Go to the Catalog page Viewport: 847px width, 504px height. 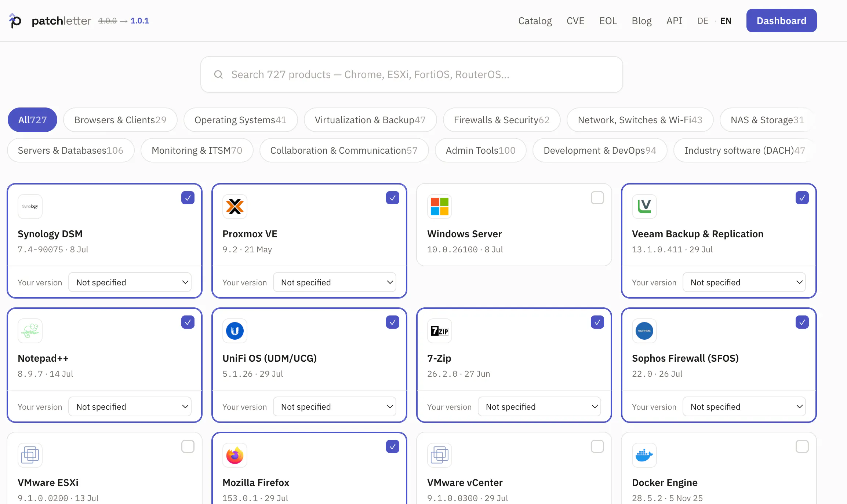tap(535, 21)
